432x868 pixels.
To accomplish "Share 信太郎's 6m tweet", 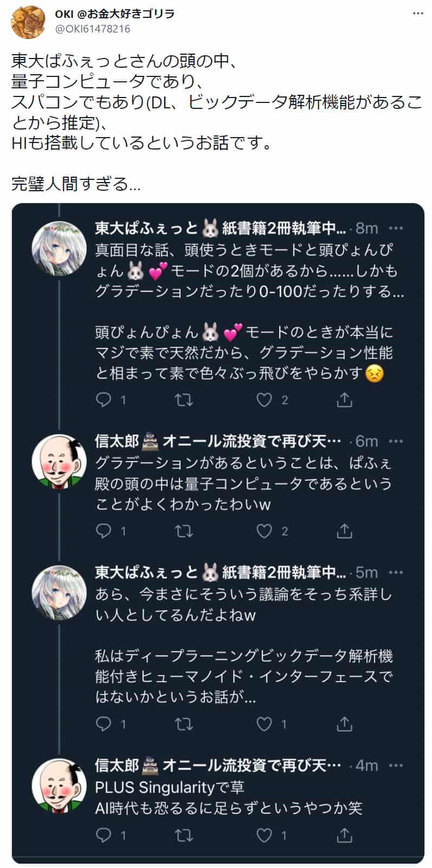I will (x=345, y=531).
